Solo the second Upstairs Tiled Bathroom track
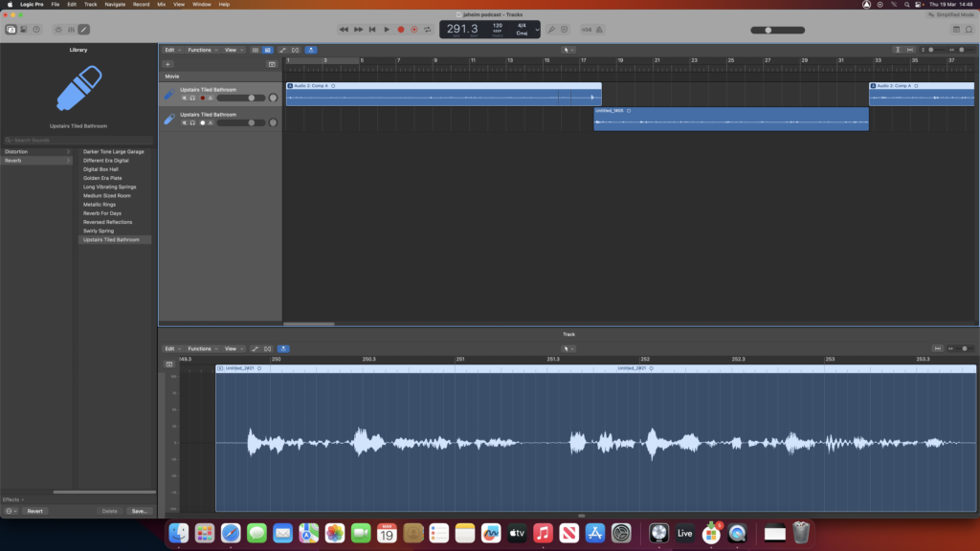Screen dimensions: 980x551 [192, 122]
